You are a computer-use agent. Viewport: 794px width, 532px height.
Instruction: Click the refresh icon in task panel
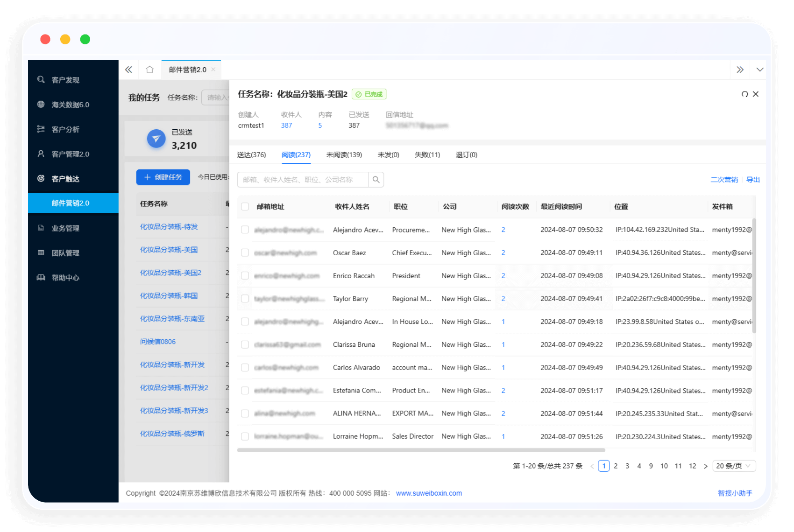tap(744, 94)
